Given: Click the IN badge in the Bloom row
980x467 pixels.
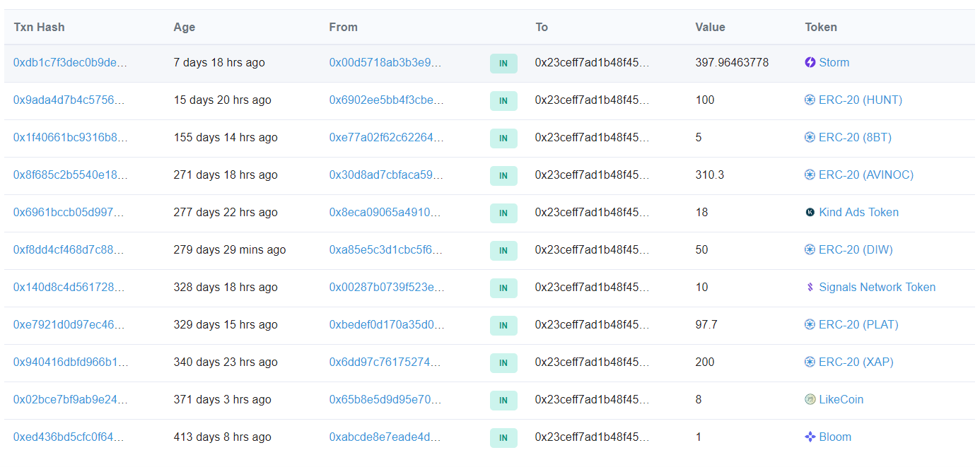Looking at the screenshot, I should tap(503, 438).
